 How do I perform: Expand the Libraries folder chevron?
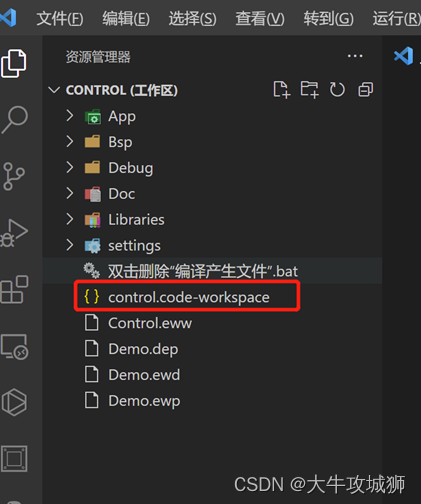coord(70,219)
